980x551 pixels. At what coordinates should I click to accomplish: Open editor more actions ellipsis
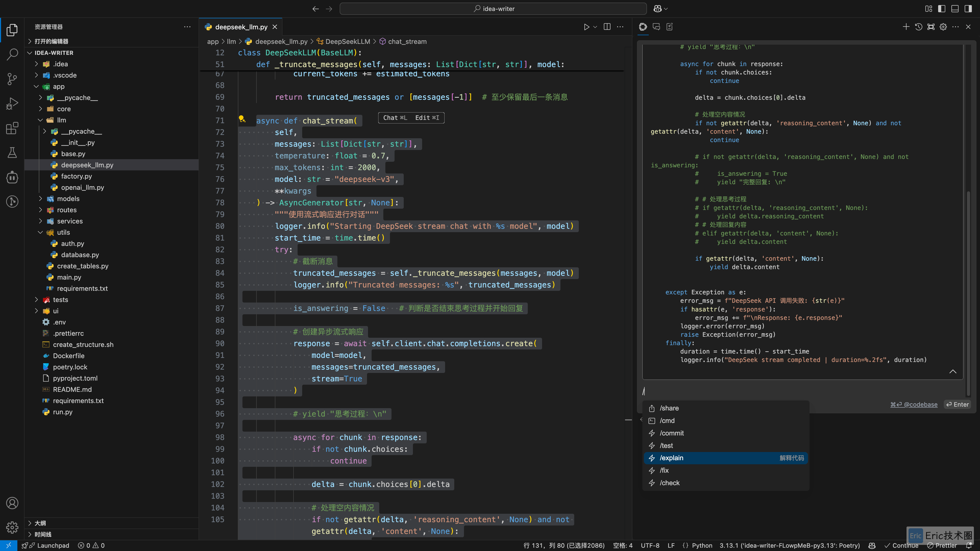coord(620,27)
